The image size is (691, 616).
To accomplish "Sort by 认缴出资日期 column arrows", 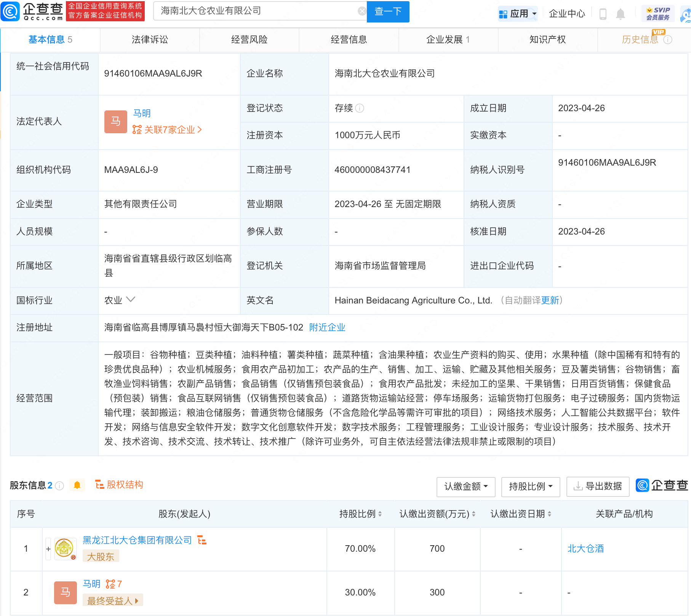I will [549, 514].
